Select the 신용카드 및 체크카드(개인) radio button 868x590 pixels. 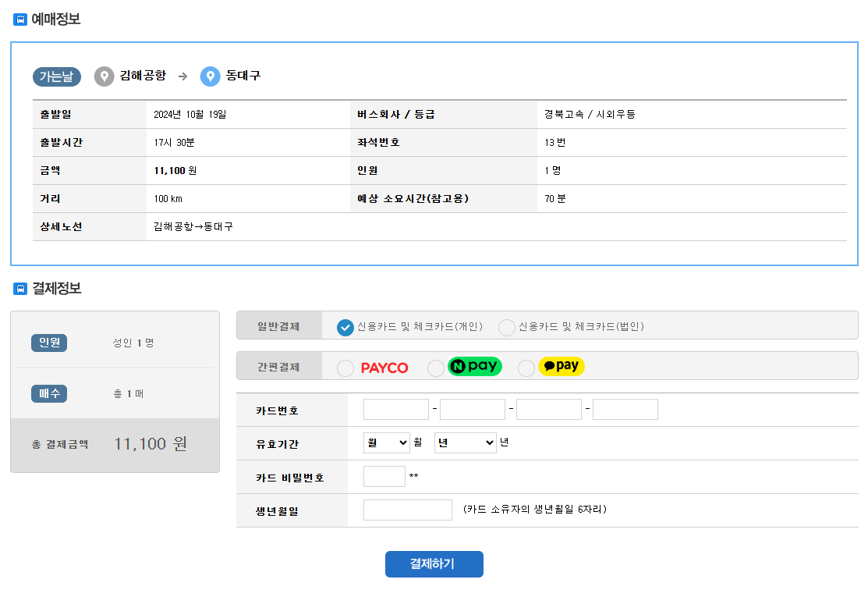345,327
